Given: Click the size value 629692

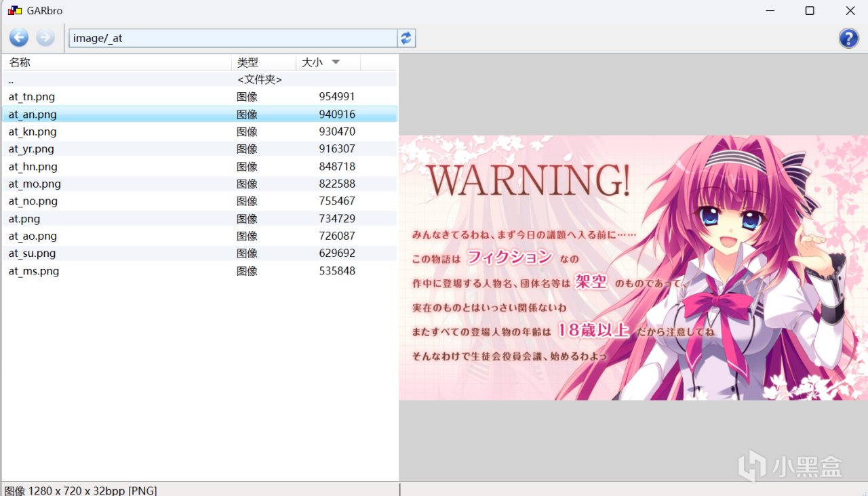Looking at the screenshot, I should click(x=337, y=253).
